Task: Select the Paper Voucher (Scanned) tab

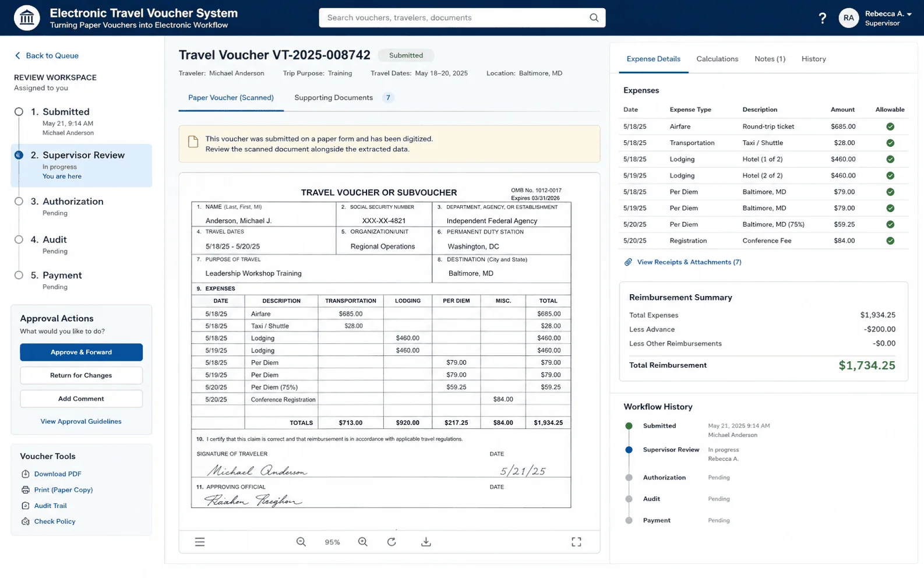Action: [x=231, y=98]
